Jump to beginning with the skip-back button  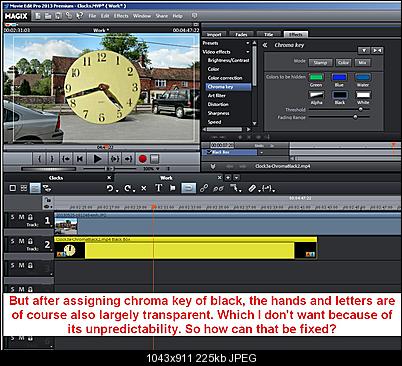pos(80,159)
